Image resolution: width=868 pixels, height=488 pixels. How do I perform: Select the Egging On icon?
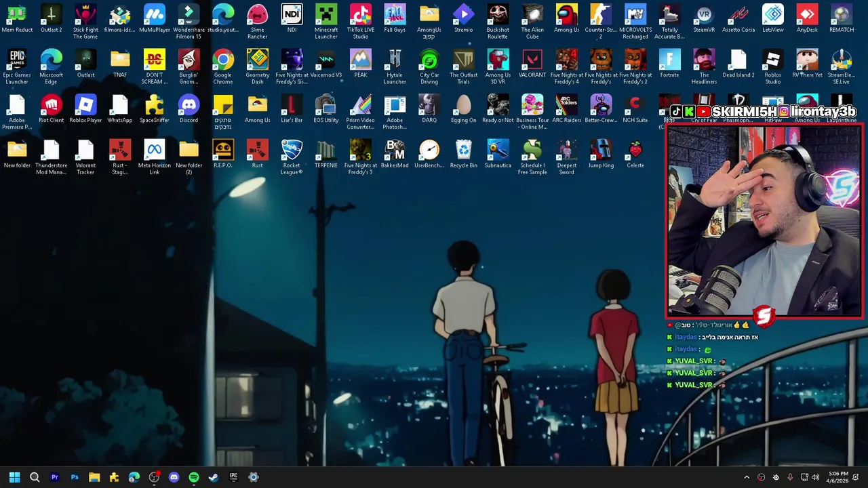pyautogui.click(x=463, y=110)
